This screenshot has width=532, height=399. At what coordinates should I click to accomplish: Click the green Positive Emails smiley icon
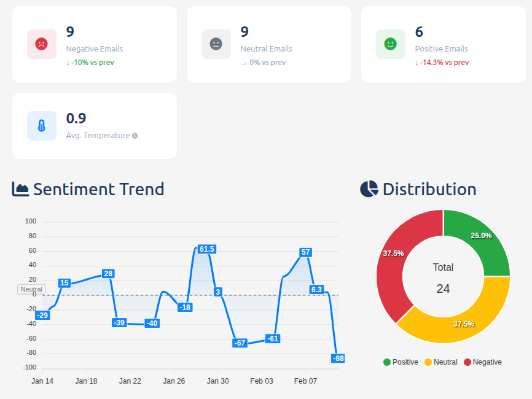point(390,44)
